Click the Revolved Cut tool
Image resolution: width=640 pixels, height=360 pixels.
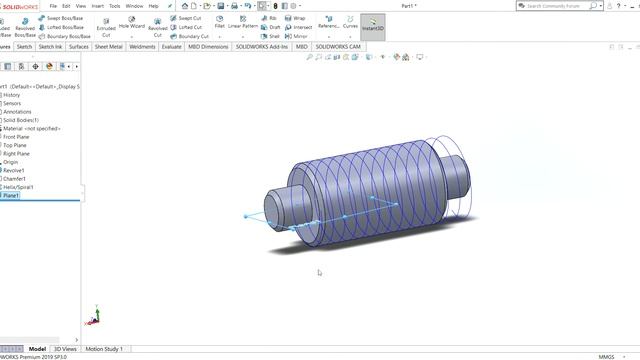[x=158, y=28]
